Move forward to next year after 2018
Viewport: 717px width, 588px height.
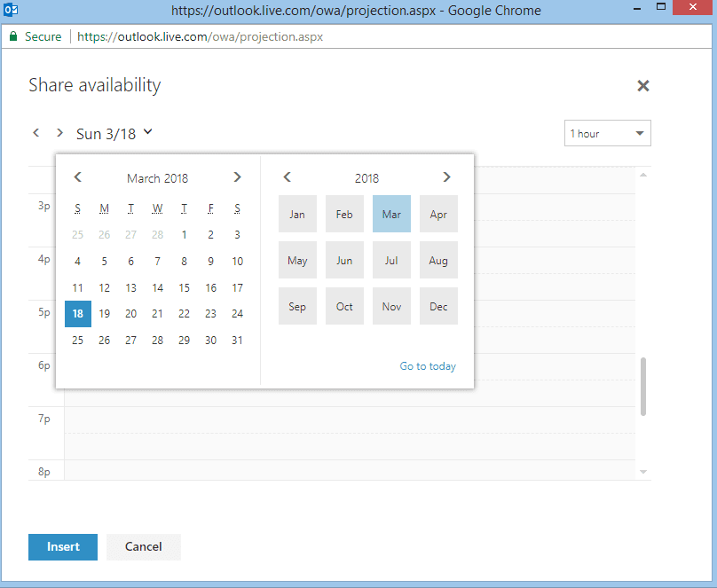[446, 176]
